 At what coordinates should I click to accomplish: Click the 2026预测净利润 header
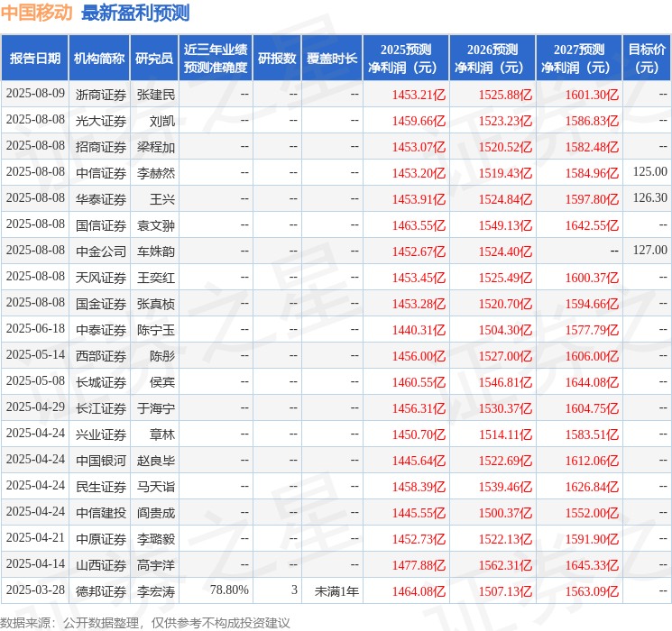click(x=492, y=59)
